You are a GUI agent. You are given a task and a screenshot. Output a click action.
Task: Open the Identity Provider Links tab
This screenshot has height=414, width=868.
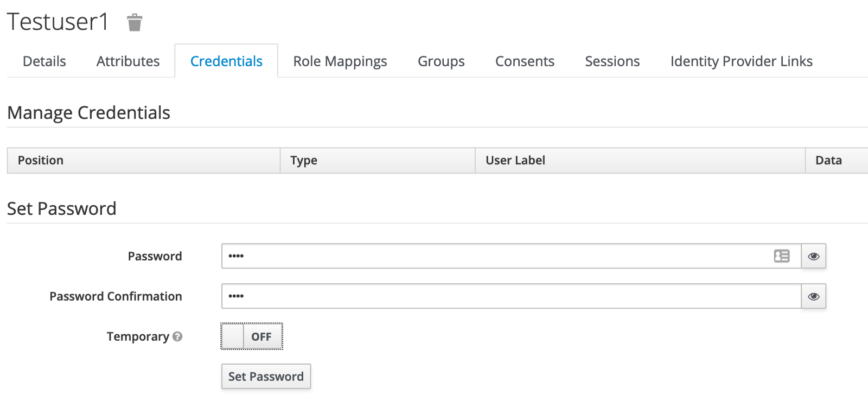pyautogui.click(x=741, y=61)
